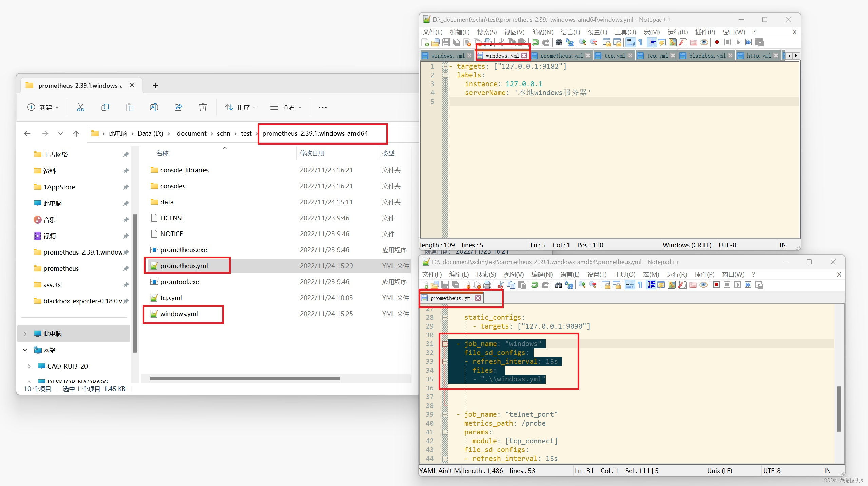Collapse fold marker at line 31 job_name windows
This screenshot has height=486, width=868.
tap(445, 344)
